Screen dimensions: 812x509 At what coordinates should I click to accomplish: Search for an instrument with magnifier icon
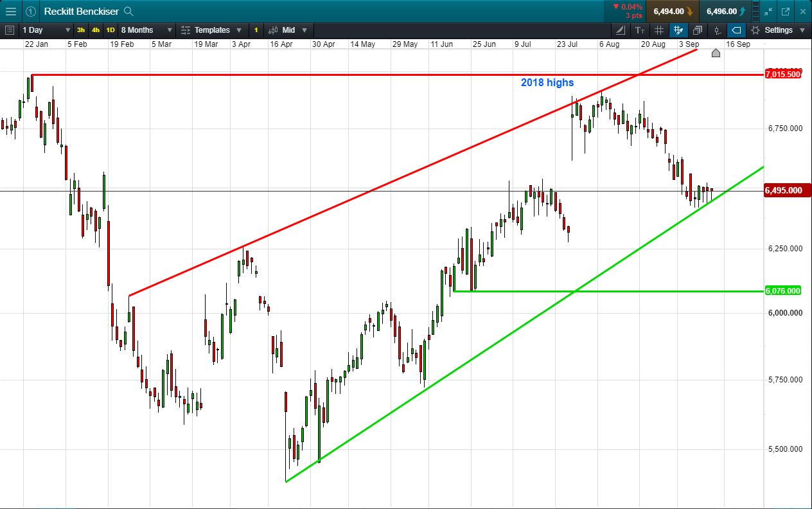coord(128,11)
